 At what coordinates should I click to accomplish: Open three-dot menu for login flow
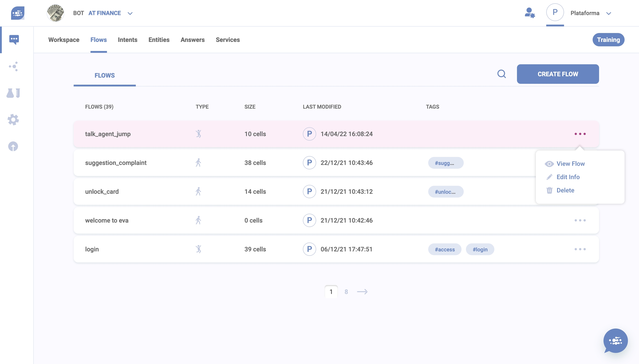pos(580,249)
